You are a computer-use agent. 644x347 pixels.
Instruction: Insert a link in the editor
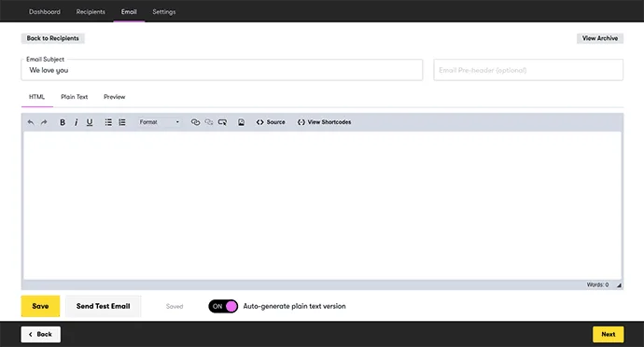(x=195, y=122)
